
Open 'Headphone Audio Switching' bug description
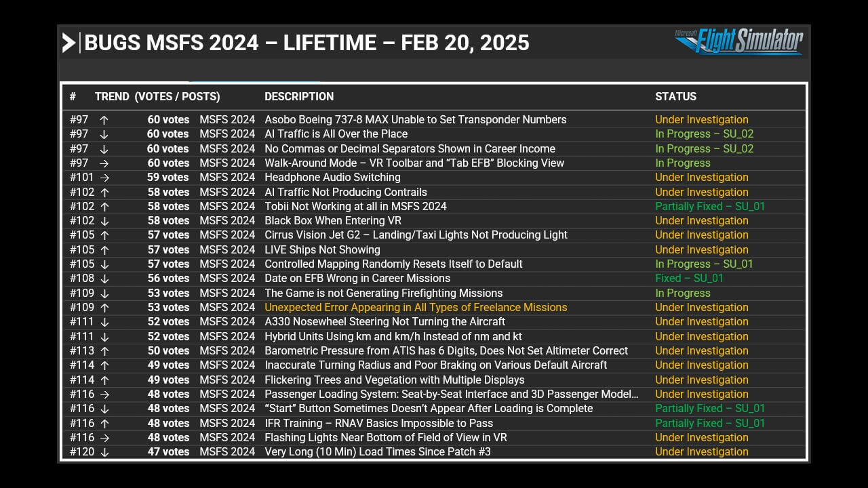click(x=332, y=178)
